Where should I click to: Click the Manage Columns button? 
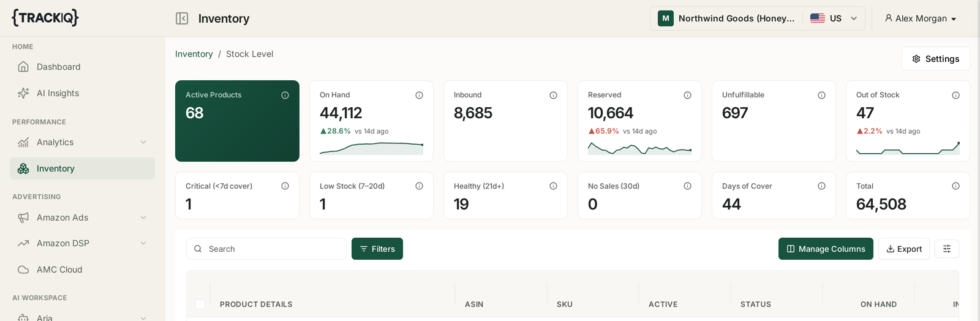pos(826,249)
